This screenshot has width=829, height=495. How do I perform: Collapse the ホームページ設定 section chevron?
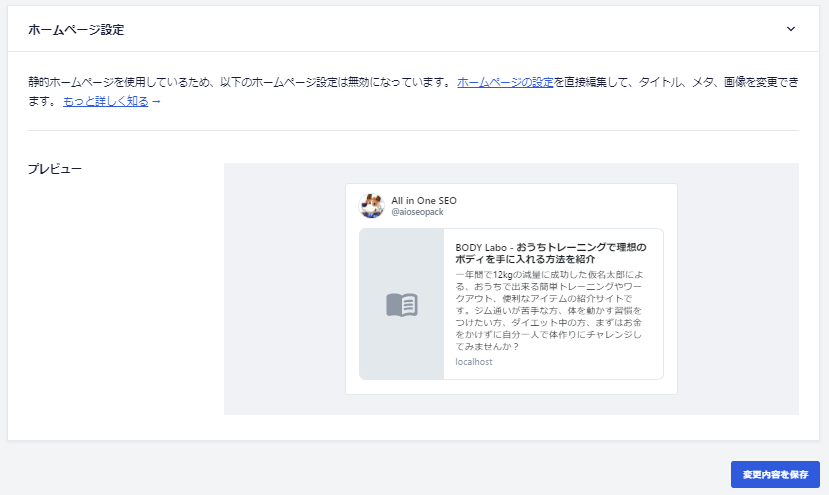[x=790, y=29]
